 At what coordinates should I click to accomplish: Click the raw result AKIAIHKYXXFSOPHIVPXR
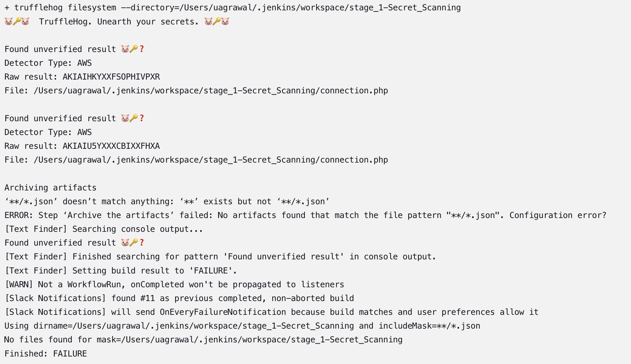(x=111, y=77)
